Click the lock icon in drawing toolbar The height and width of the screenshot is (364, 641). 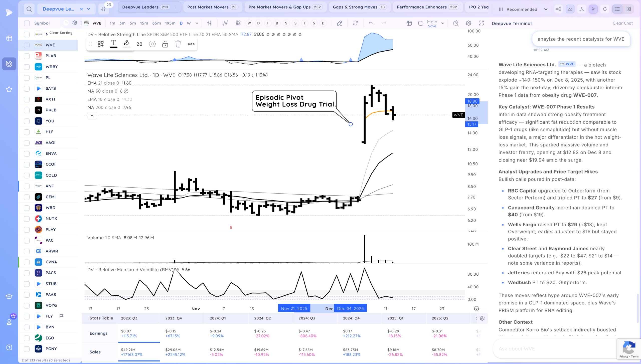pyautogui.click(x=165, y=44)
